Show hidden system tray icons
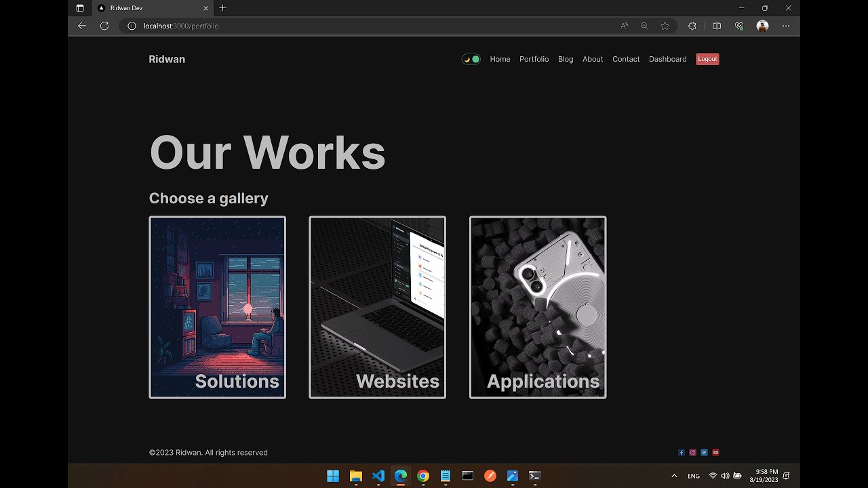This screenshot has height=488, width=868. coord(674,476)
